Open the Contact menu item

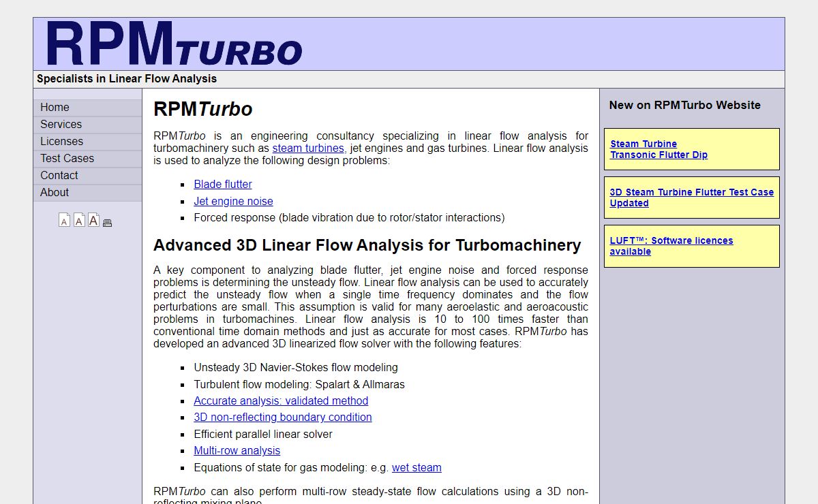pos(88,176)
